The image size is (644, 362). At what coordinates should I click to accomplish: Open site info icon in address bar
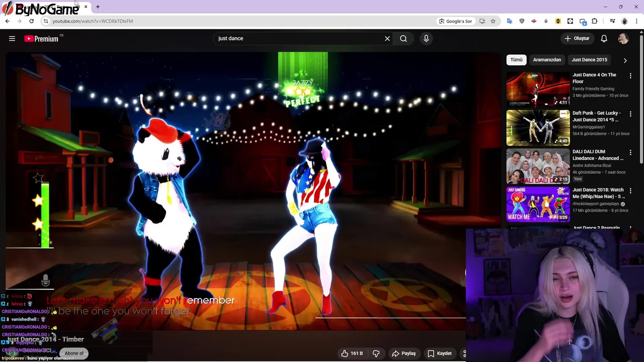pyautogui.click(x=45, y=21)
